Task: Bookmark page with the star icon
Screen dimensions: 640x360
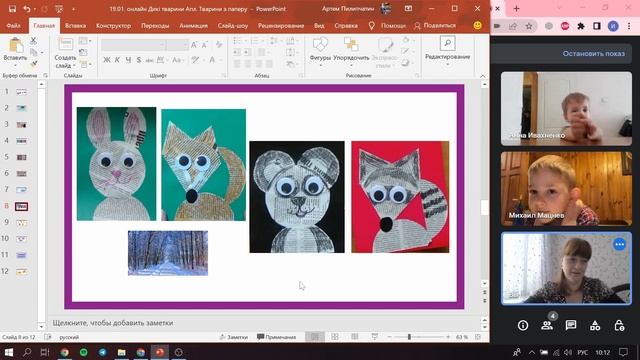Action: 529,26
